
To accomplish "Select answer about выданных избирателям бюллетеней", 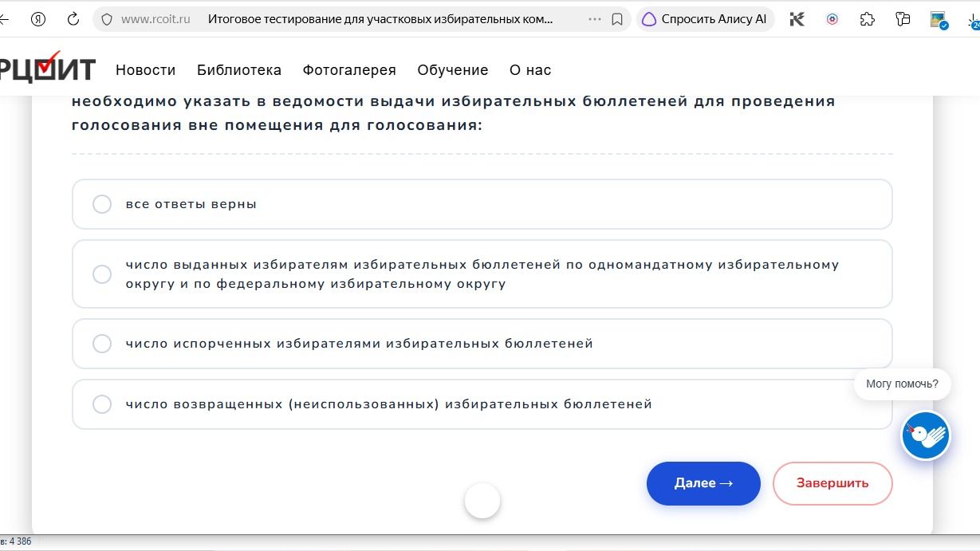I will coord(482,274).
